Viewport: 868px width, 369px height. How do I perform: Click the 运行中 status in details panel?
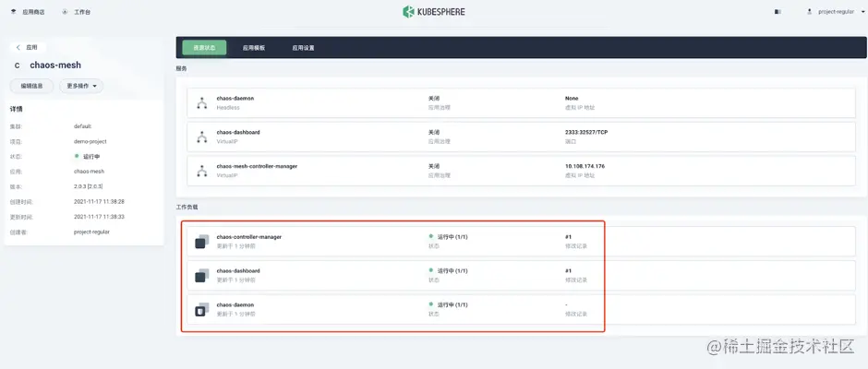tap(87, 157)
